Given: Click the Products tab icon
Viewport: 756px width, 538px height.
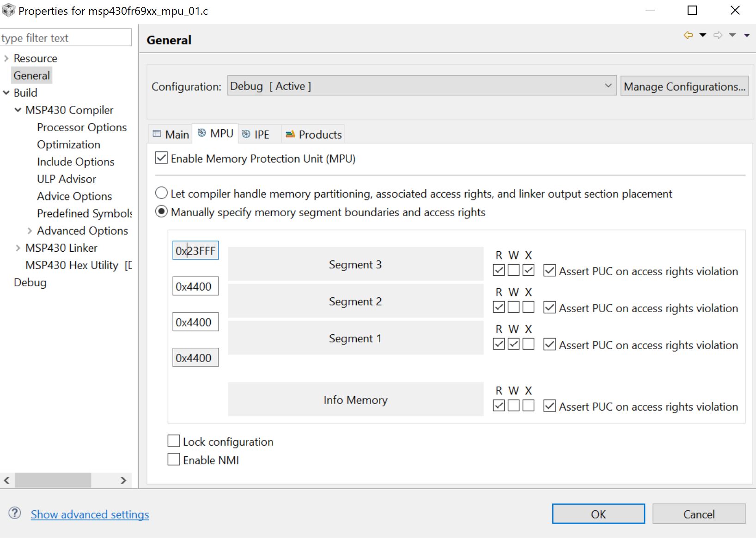Looking at the screenshot, I should (290, 134).
